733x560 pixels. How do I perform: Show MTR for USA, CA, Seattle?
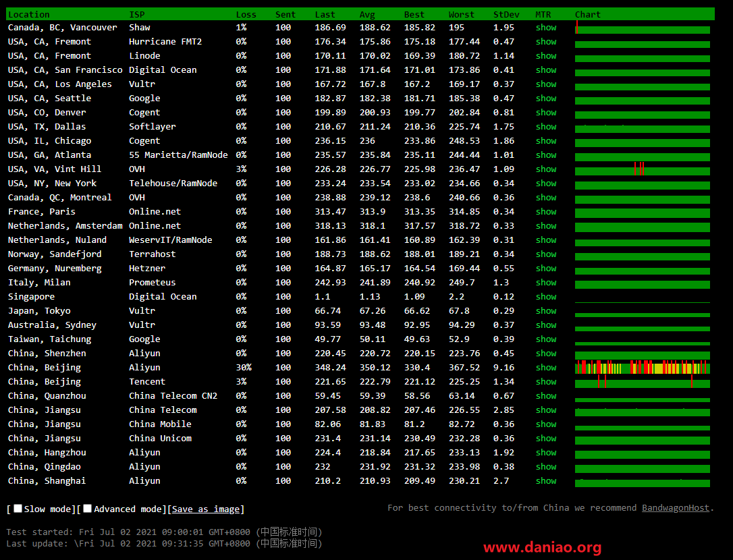(x=546, y=98)
